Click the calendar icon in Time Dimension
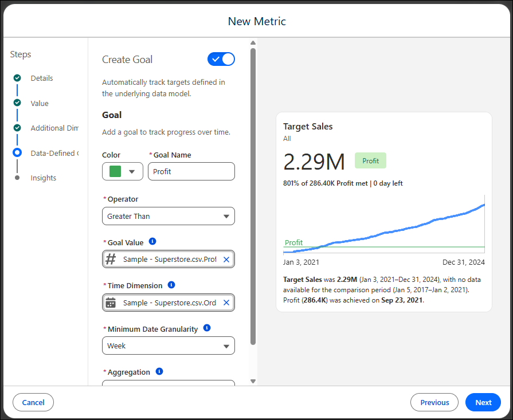Viewport: 513px width, 420px height. pos(111,303)
